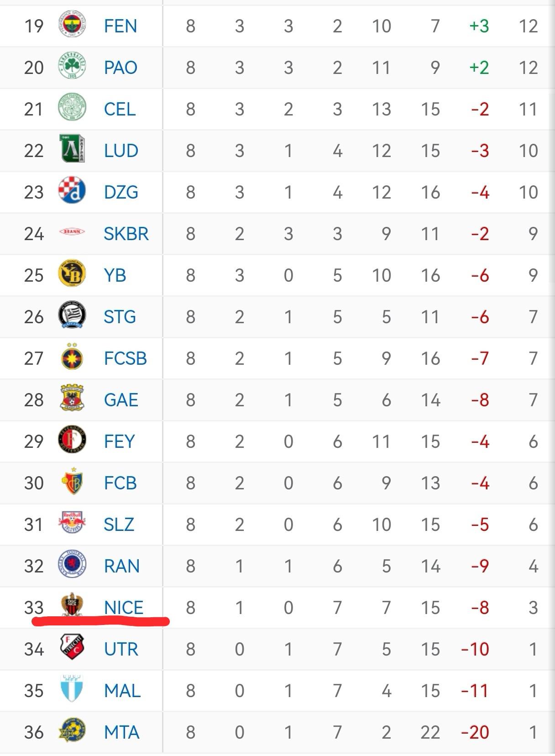Click the Dinamo Zagreb crest
Viewport: 555px width, 756px height.
click(72, 190)
